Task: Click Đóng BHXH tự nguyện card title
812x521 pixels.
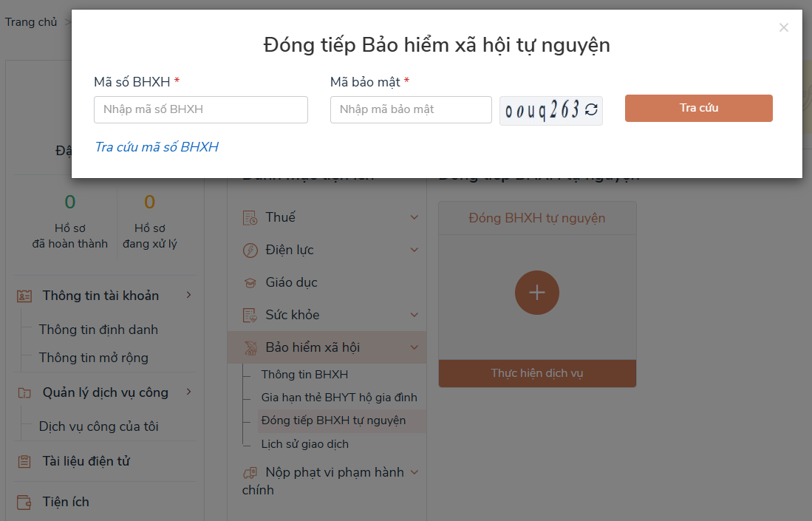Action: [537, 218]
